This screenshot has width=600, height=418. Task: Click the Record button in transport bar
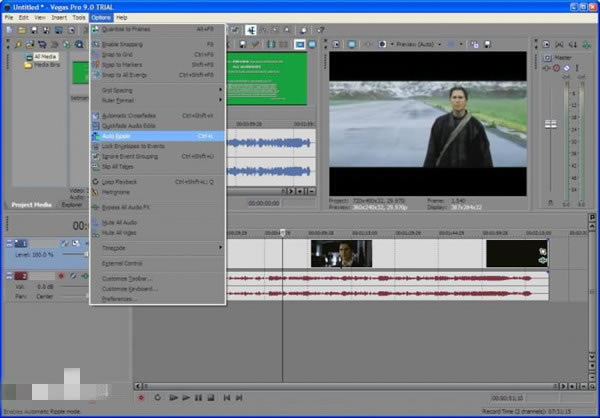coord(141,397)
